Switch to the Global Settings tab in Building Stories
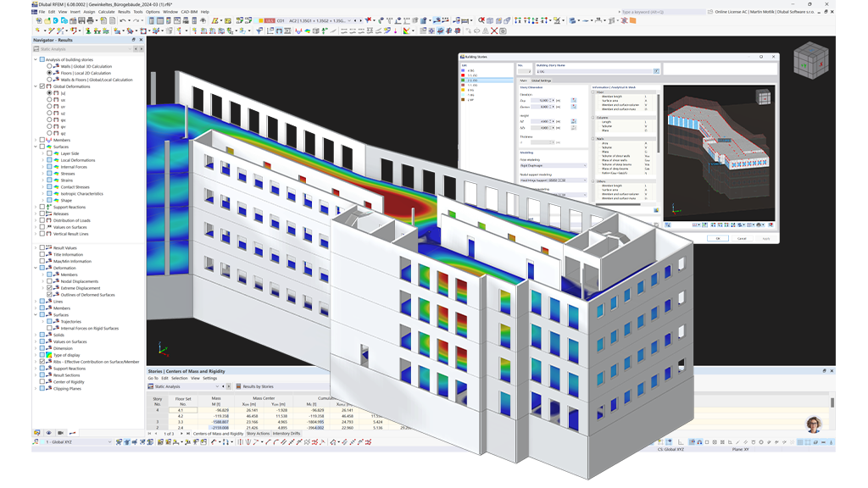Image resolution: width=868 pixels, height=488 pixels. (x=540, y=80)
